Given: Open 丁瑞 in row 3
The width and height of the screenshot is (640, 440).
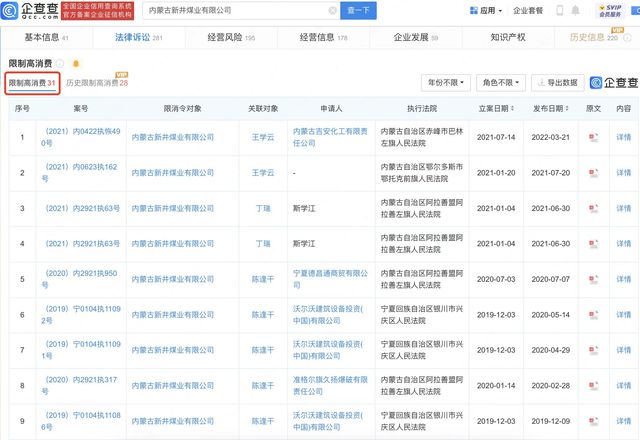Looking at the screenshot, I should (263, 209).
